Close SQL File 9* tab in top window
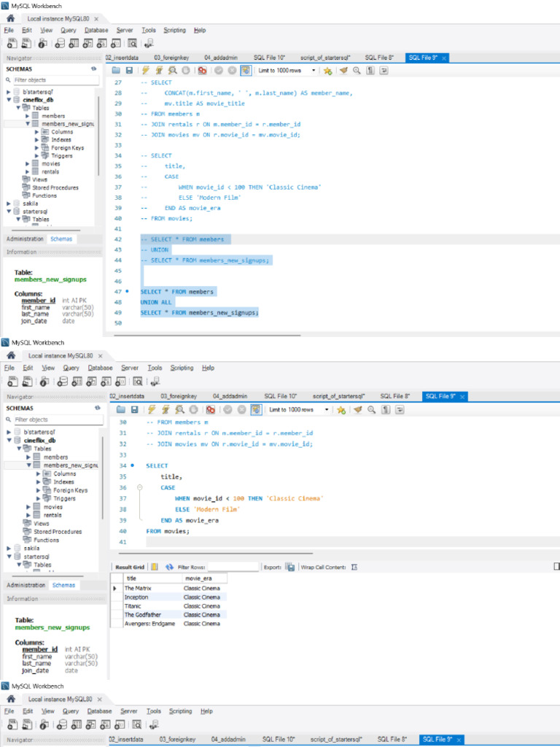This screenshot has height=747, width=560. pyautogui.click(x=444, y=58)
